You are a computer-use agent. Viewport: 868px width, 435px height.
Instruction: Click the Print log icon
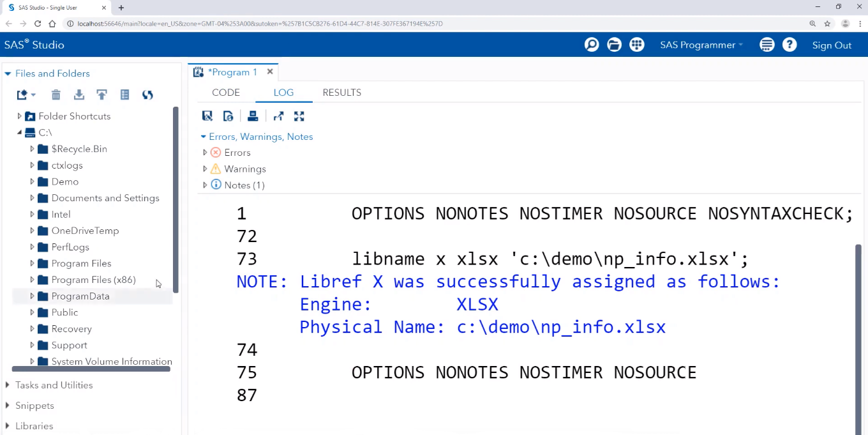click(x=253, y=116)
